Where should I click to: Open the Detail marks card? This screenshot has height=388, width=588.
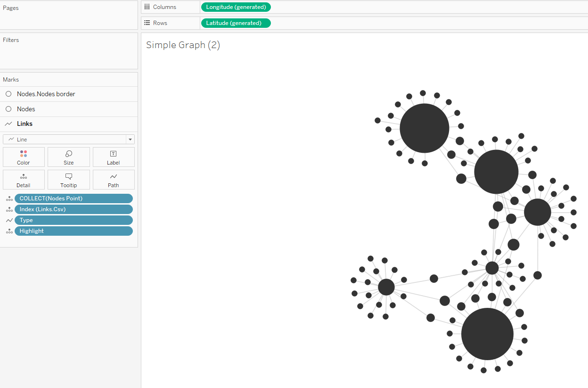(24, 180)
